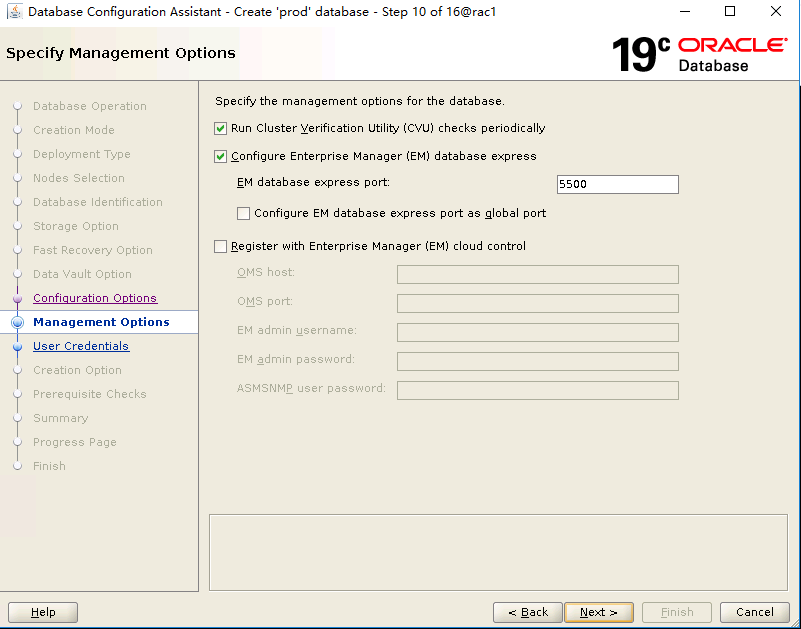Viewport: 801px width, 629px height.
Task: Click Prerequisite Checks step in sidebar
Action: click(x=89, y=394)
